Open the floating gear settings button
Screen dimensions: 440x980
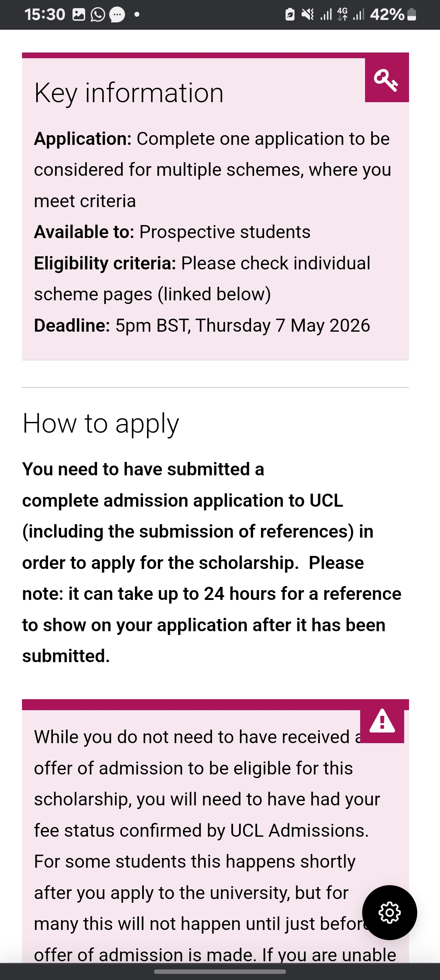pyautogui.click(x=389, y=912)
